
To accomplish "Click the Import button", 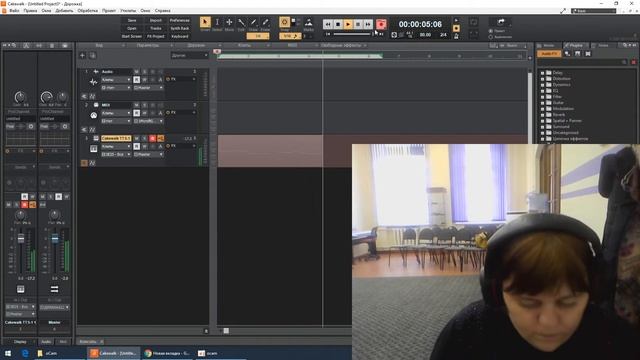I will tap(156, 20).
